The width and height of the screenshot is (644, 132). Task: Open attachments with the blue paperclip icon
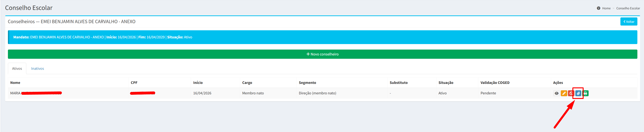coord(578,93)
